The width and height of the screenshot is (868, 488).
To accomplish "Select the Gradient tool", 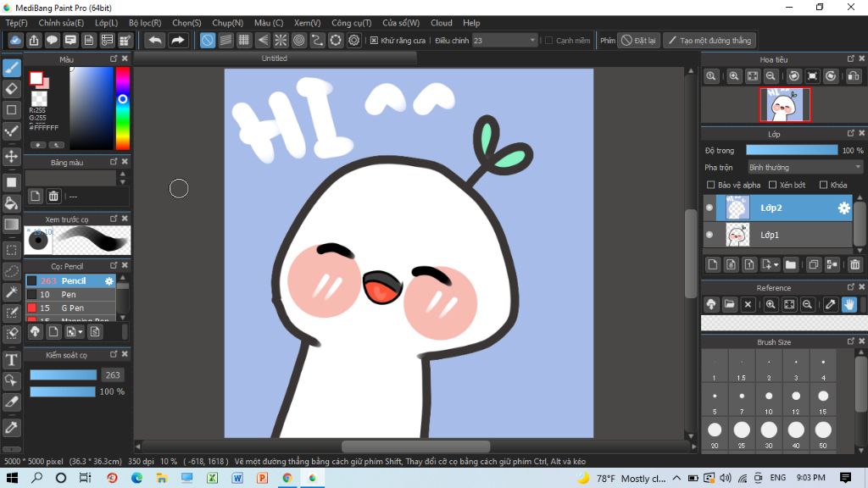I will (x=12, y=224).
